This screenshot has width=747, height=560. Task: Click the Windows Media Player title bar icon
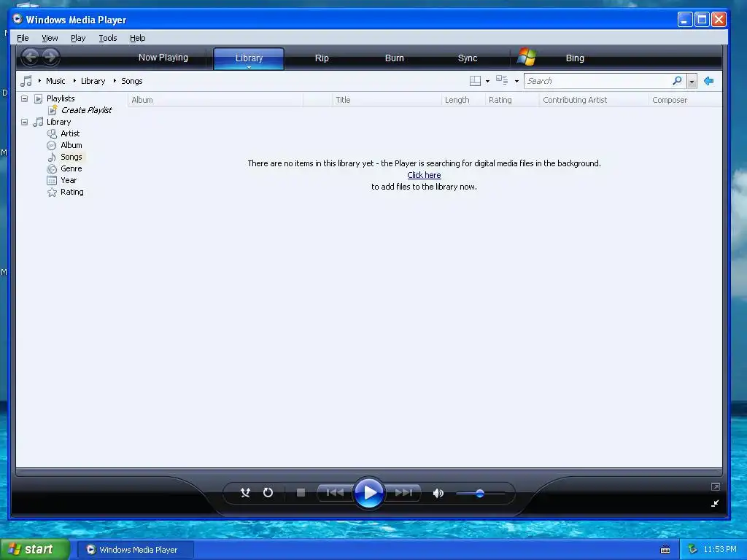[18, 19]
